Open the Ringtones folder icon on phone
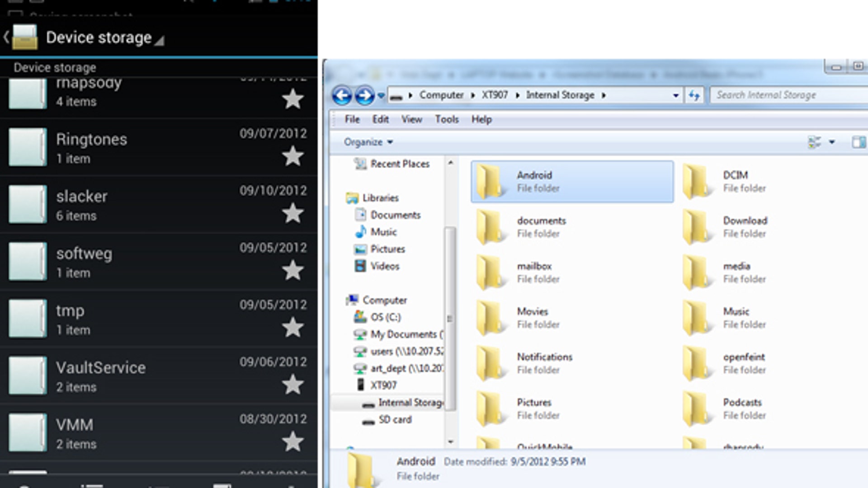The width and height of the screenshot is (868, 488). [x=28, y=147]
